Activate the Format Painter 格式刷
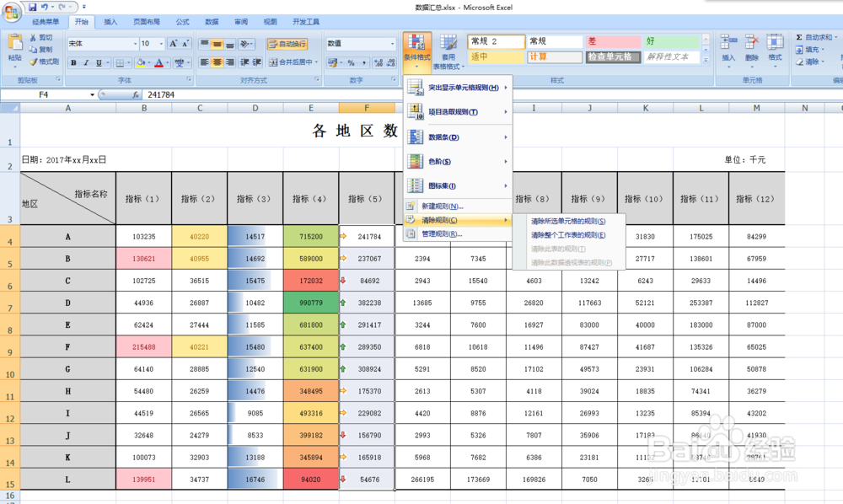The width and height of the screenshot is (843, 504). tap(44, 62)
